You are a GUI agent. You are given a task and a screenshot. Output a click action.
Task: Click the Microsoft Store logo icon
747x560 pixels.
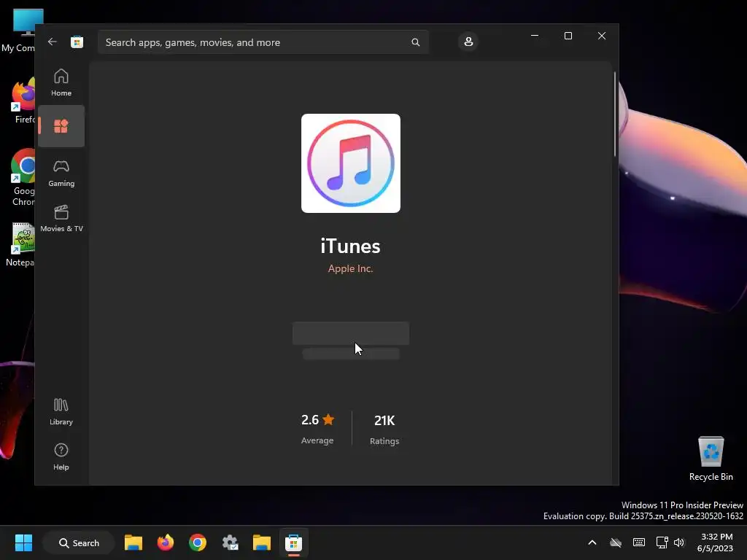(x=77, y=42)
